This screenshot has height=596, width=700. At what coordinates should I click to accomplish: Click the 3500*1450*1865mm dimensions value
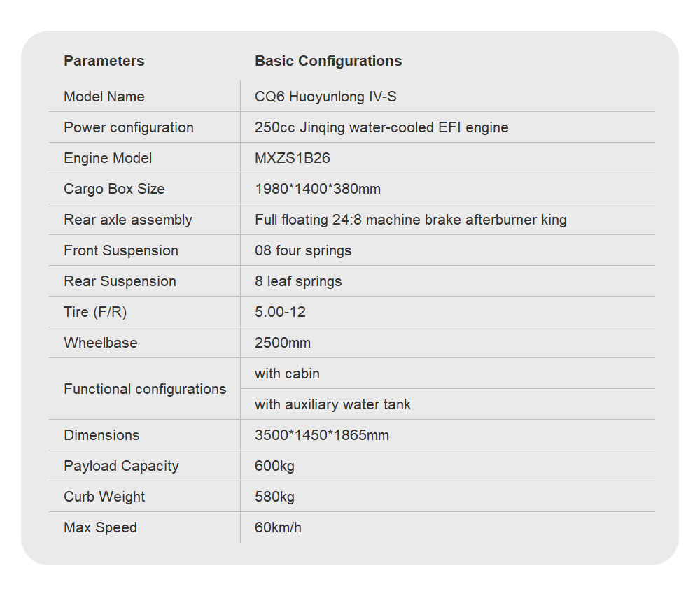click(322, 435)
